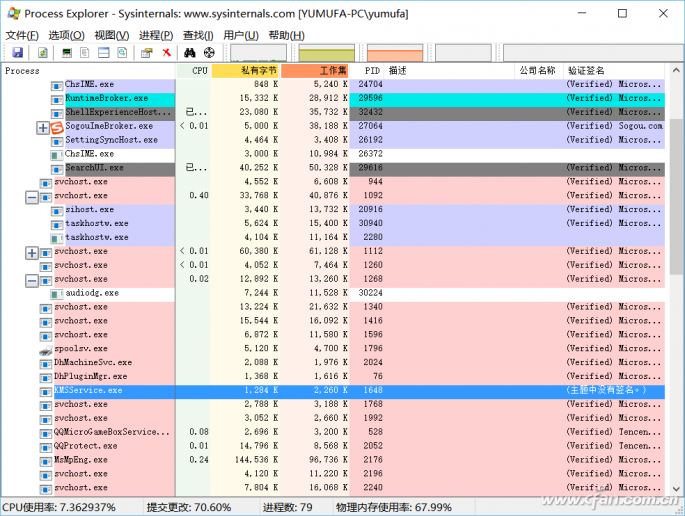Sort by the Process column header

click(x=89, y=71)
